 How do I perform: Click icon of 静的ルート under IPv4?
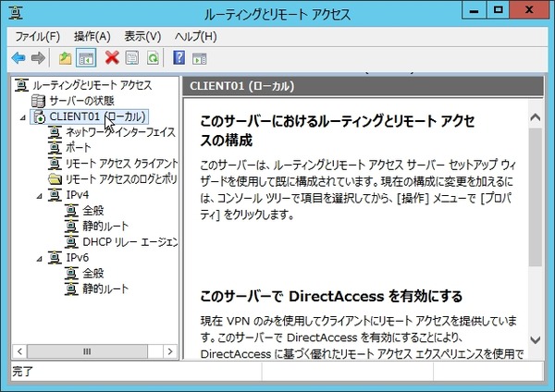[71, 227]
